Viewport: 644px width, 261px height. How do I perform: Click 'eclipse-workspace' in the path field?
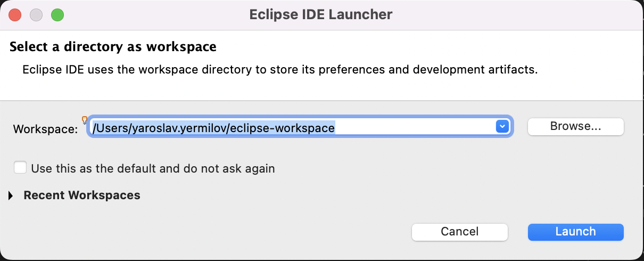(284, 128)
